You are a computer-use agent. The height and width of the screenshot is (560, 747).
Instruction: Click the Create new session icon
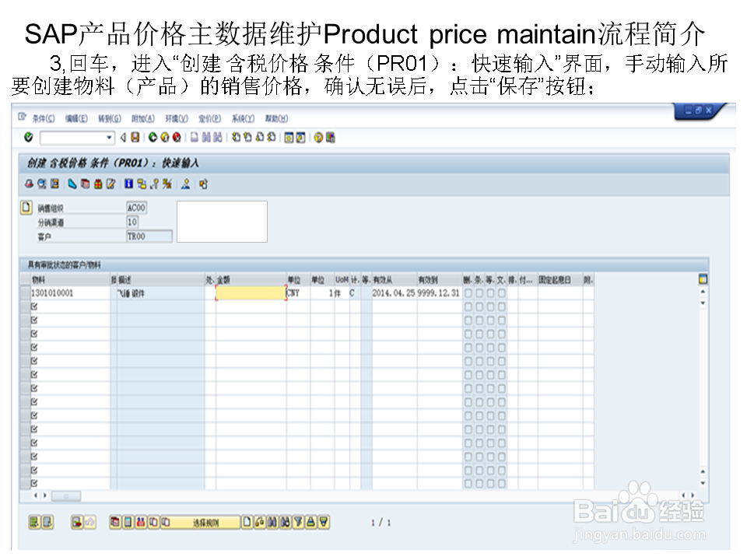[289, 138]
